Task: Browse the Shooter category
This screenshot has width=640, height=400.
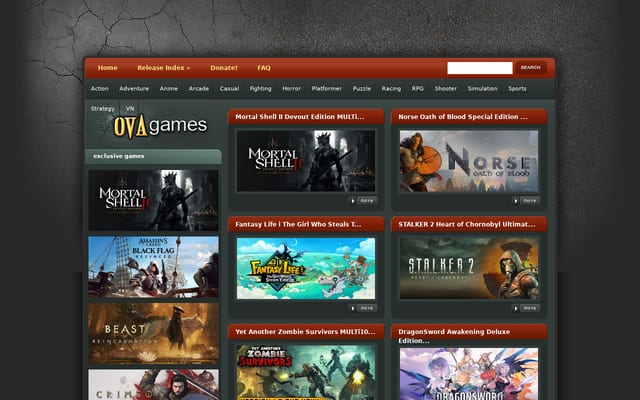Action: tap(445, 89)
